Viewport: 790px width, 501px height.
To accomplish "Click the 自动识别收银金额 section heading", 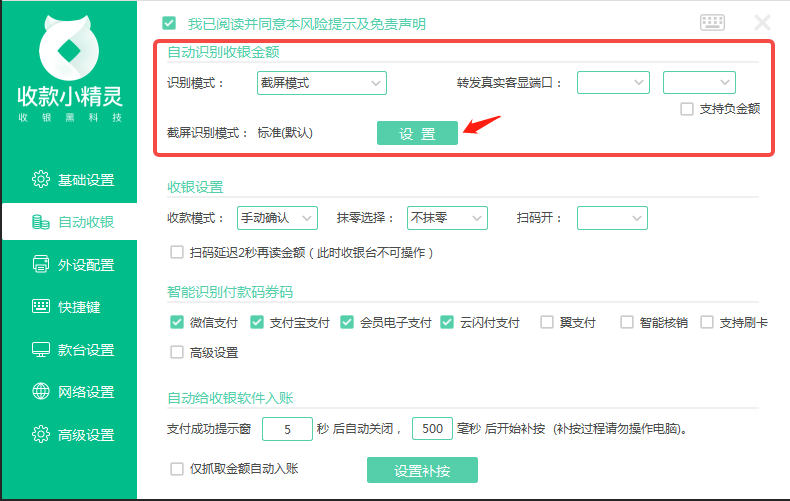I will tap(223, 52).
